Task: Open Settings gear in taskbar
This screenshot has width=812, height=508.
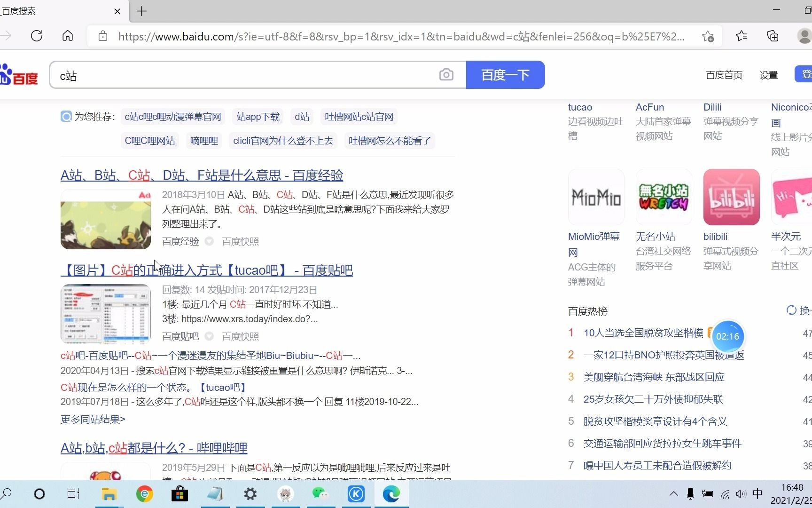Action: tap(250, 494)
